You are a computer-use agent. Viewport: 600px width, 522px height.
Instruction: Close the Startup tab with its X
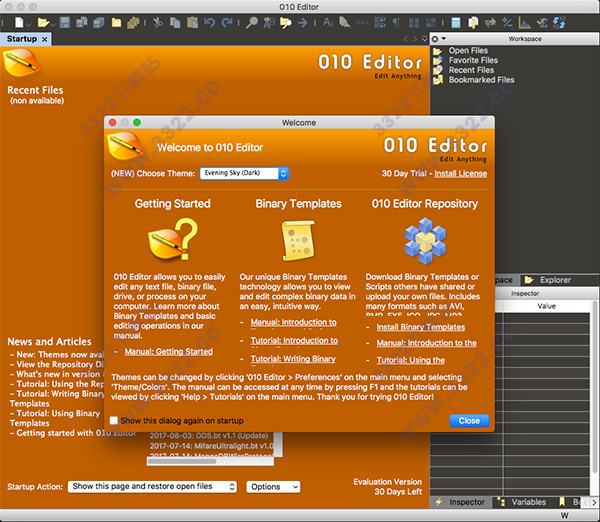(45, 39)
